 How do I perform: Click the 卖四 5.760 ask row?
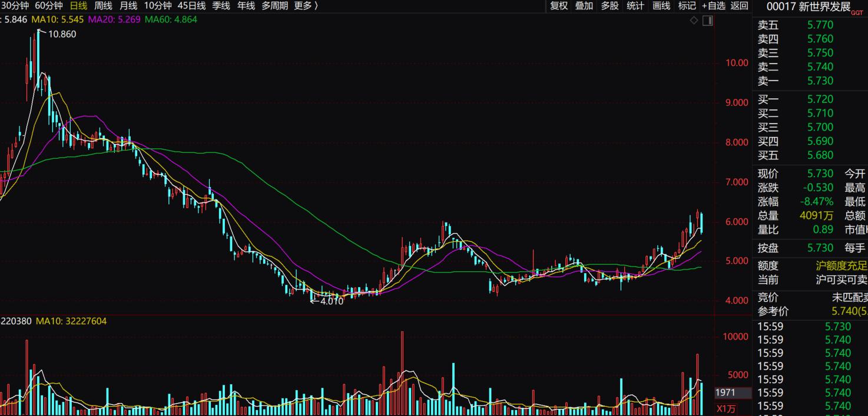810,39
